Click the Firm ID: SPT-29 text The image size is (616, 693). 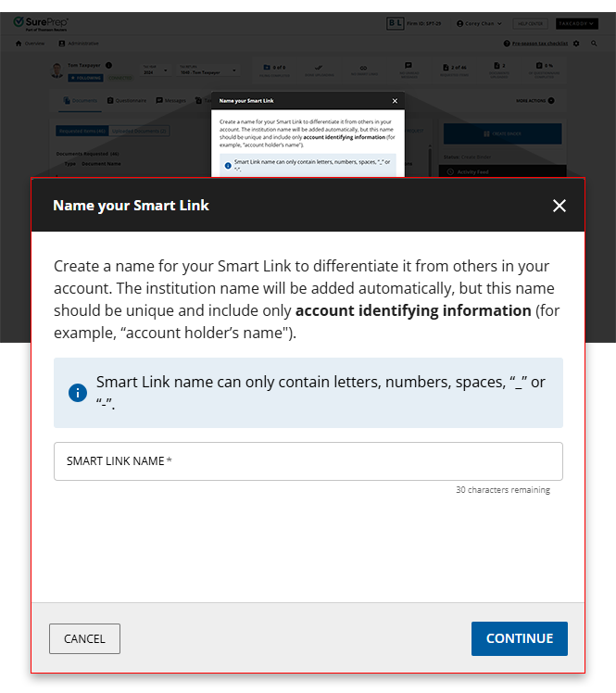pos(423,23)
